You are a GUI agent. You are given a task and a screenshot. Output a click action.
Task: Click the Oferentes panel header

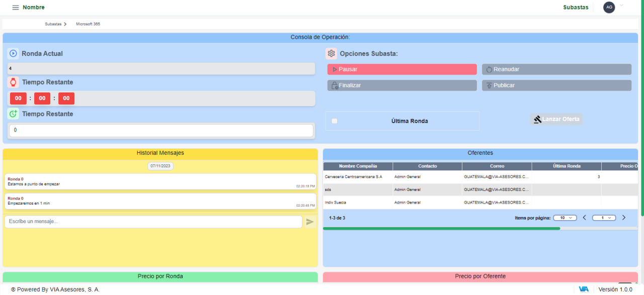pyautogui.click(x=480, y=153)
